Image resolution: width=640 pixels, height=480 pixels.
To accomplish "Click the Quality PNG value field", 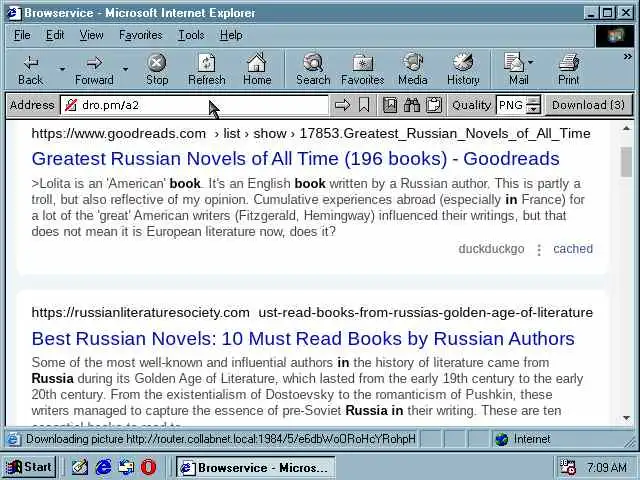I will point(511,105).
